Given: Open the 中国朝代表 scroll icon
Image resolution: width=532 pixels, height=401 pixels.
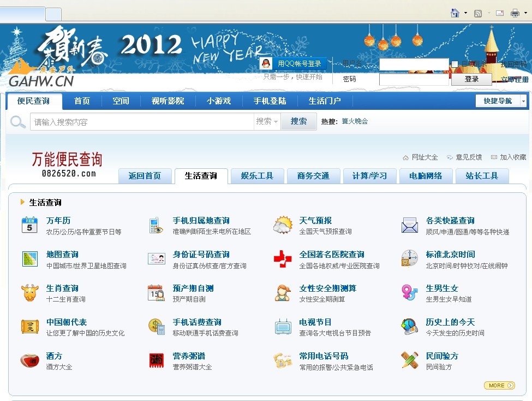Looking at the screenshot, I should 29,327.
